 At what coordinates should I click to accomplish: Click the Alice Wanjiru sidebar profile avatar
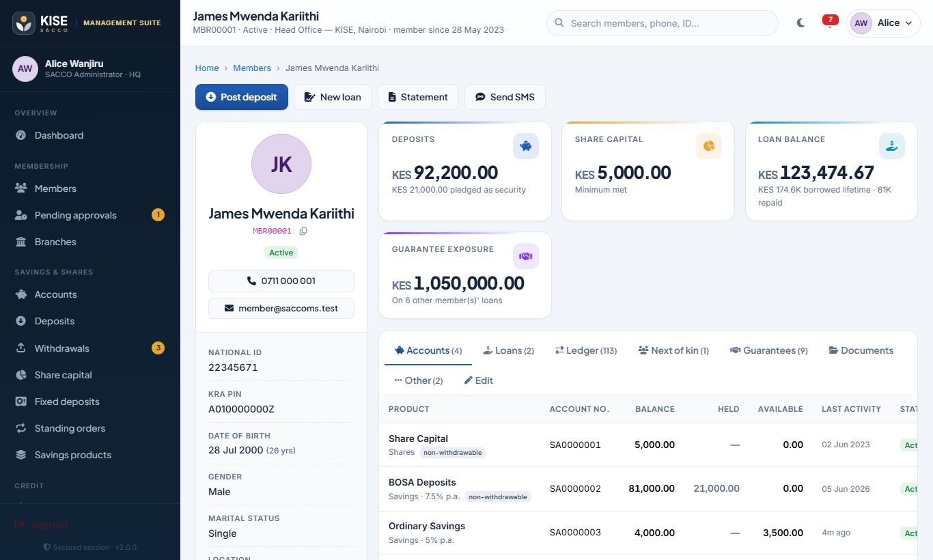coord(25,68)
